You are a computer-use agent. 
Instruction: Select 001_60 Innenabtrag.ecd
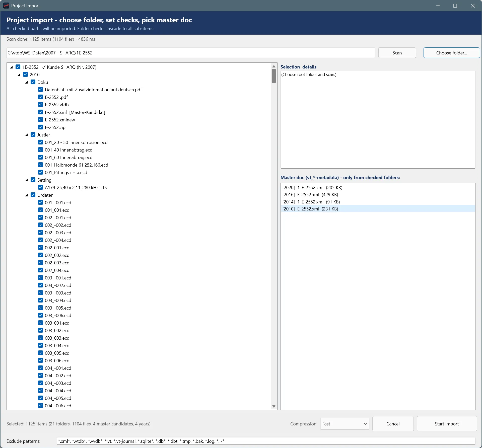coord(68,157)
